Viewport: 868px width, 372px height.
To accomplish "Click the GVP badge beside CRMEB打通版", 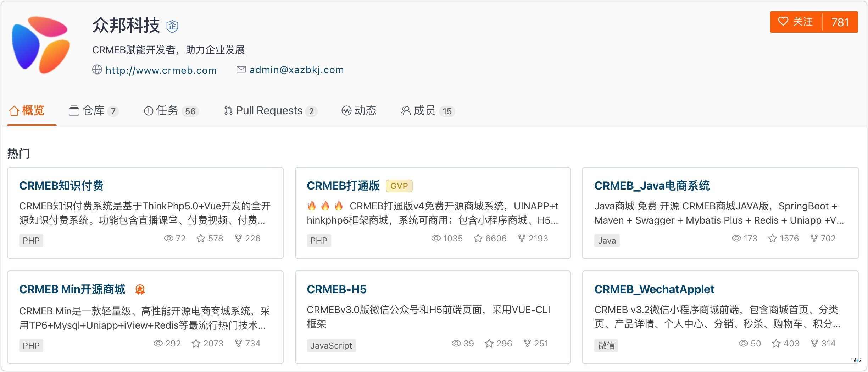I will coord(399,186).
